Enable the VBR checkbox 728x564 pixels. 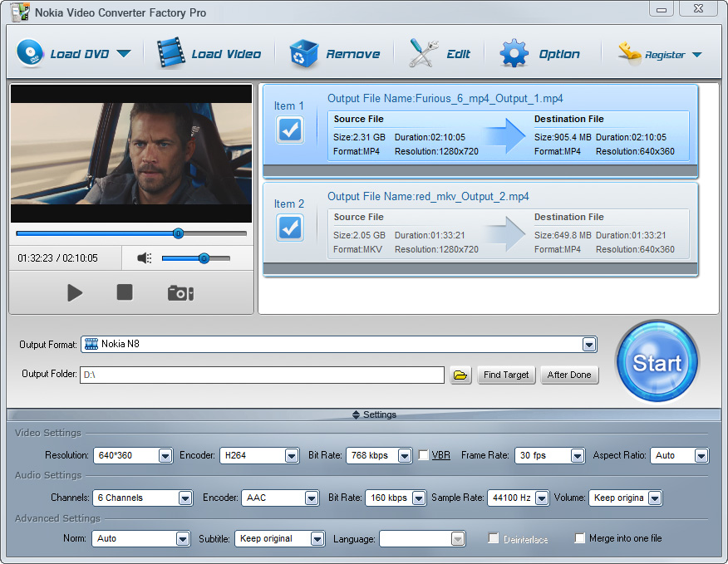(424, 455)
